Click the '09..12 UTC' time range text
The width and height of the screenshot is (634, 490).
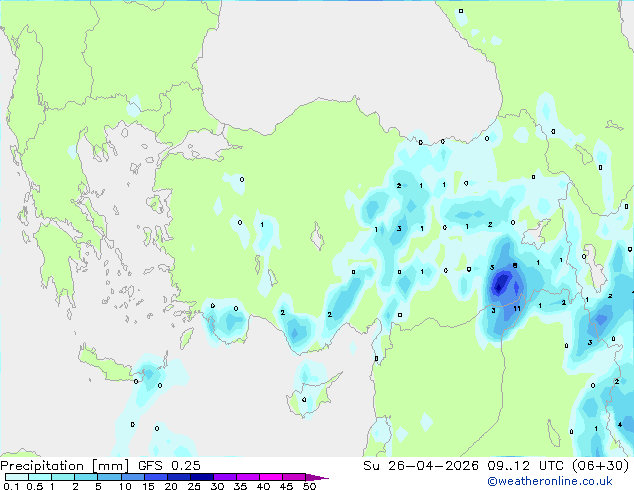(525, 466)
